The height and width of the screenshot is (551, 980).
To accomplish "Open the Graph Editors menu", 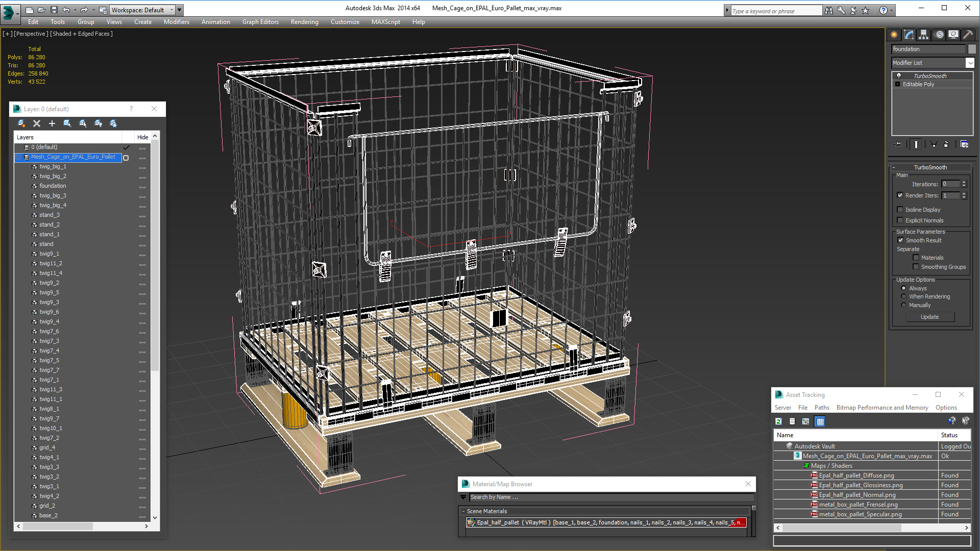I will (260, 22).
